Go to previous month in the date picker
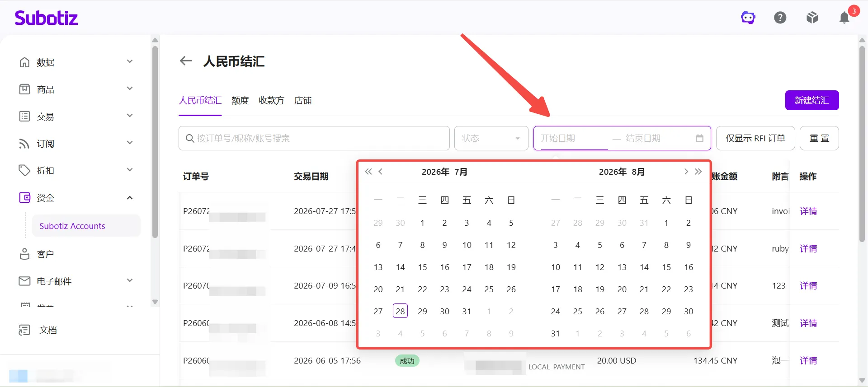This screenshot has width=868, height=387. pos(381,172)
